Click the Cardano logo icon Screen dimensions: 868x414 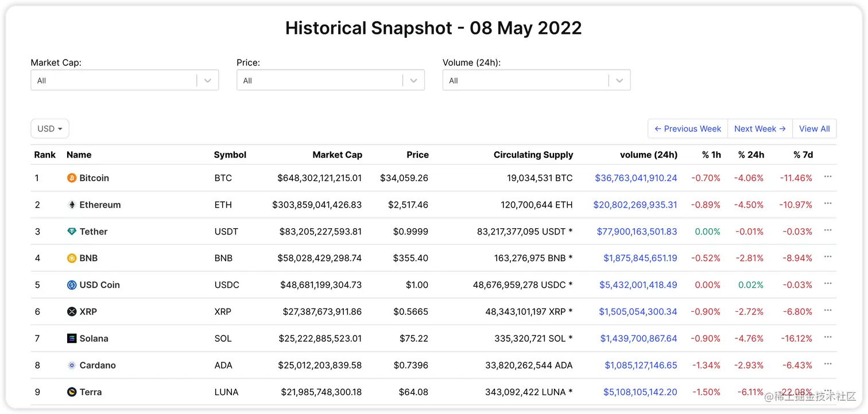pos(72,365)
